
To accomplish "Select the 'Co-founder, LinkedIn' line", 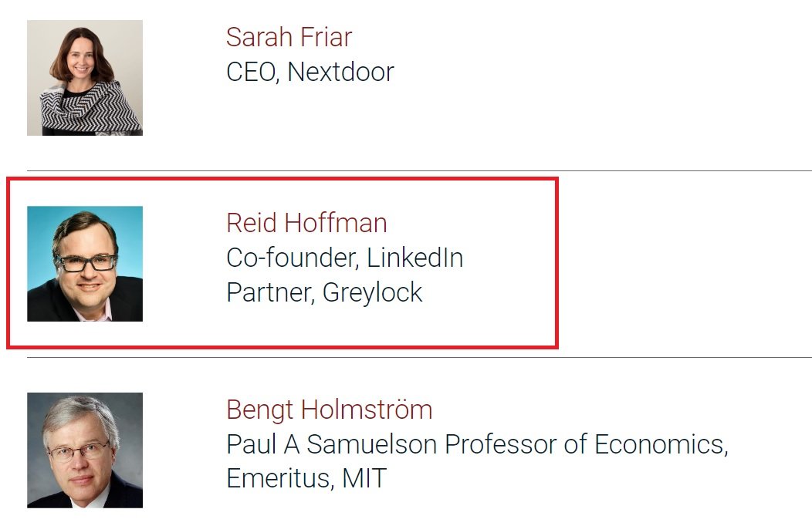I will (x=344, y=258).
